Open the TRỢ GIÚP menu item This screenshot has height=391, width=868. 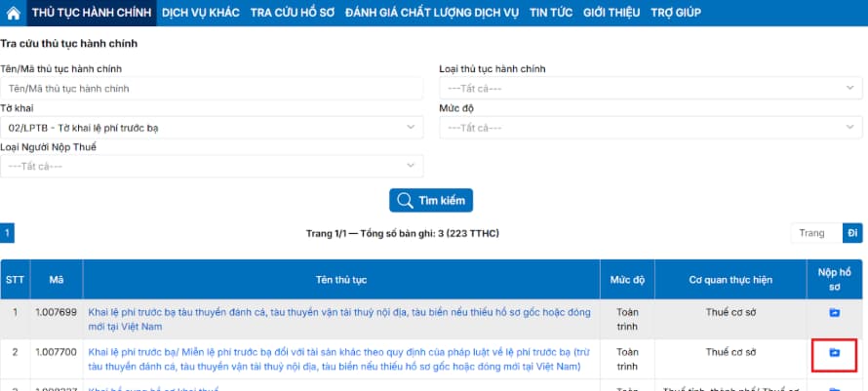pyautogui.click(x=675, y=13)
